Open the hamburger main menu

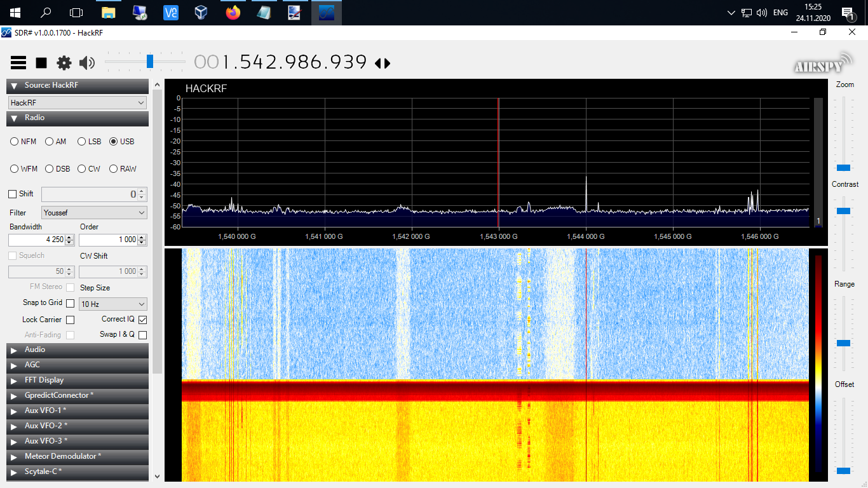[x=18, y=62]
